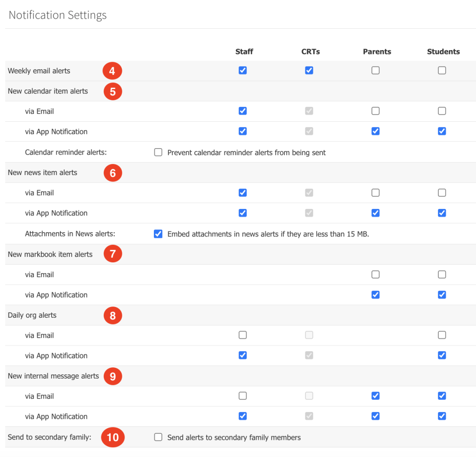The width and height of the screenshot is (476, 457).
Task: Enable markbook alerts via Email for Students
Action: pyautogui.click(x=442, y=274)
